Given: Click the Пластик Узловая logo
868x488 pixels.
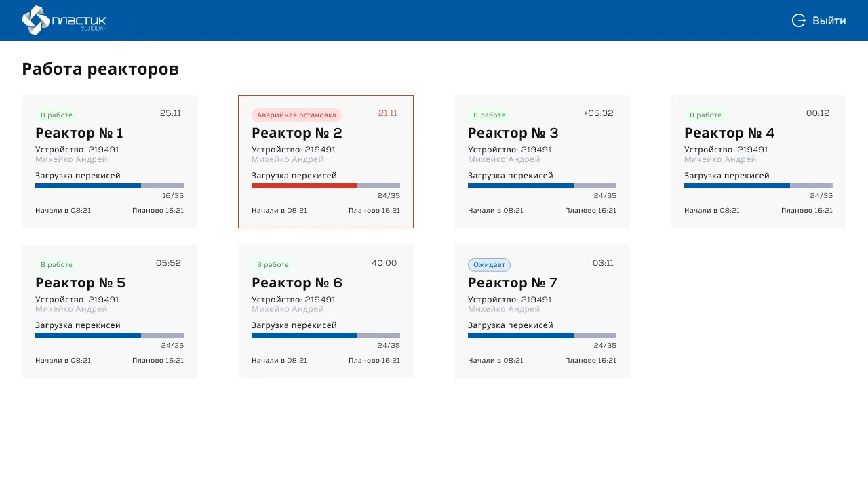Looking at the screenshot, I should [x=64, y=20].
